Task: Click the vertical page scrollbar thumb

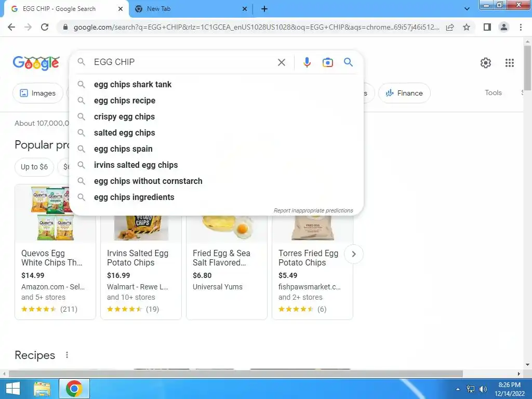Action: click(527, 68)
